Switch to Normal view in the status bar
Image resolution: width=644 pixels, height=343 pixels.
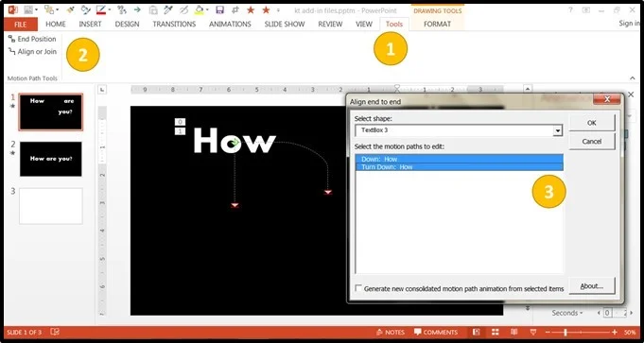[476, 332]
